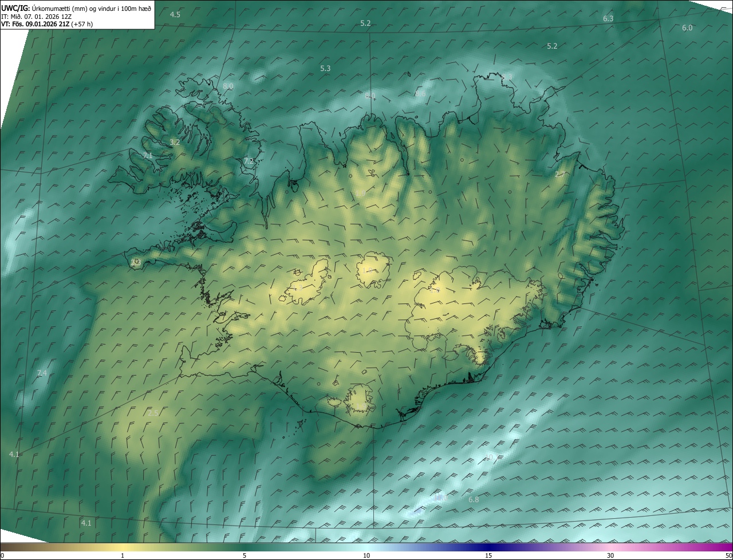Click the map title 'Úrkomumætti (mm) og vindur'

pos(92,8)
